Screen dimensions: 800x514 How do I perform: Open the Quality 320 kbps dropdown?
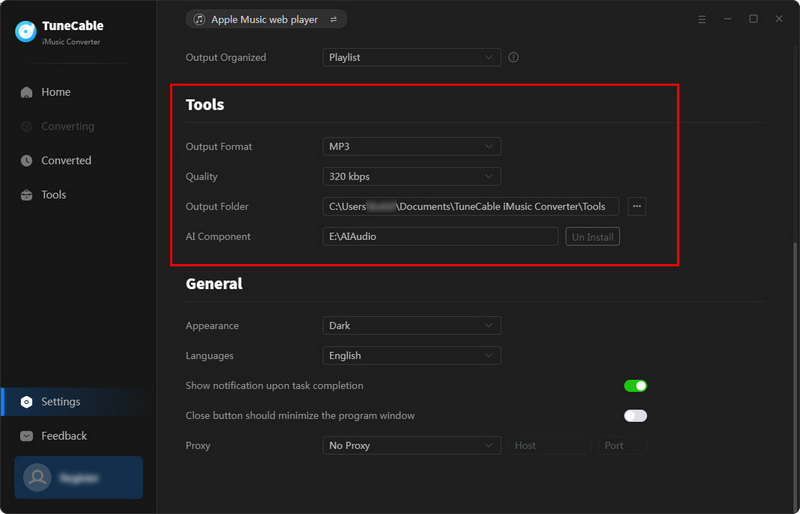click(x=411, y=177)
